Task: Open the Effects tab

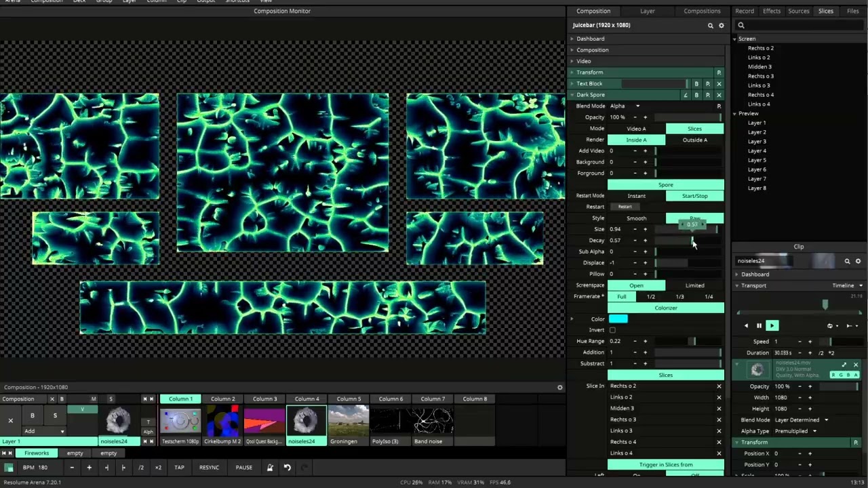Action: [772, 11]
